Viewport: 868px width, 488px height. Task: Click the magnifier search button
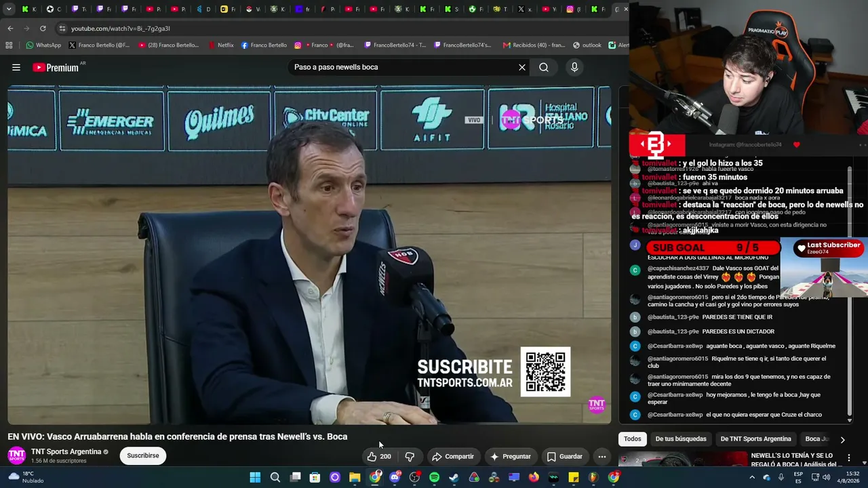pyautogui.click(x=544, y=67)
